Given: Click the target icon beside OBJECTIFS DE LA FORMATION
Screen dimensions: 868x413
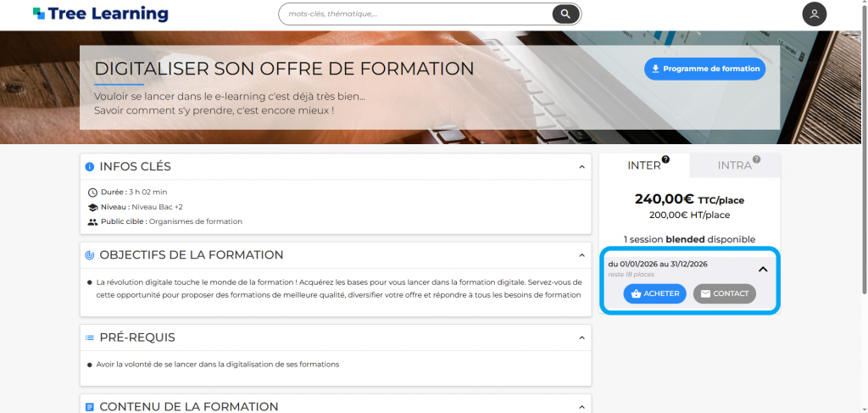Looking at the screenshot, I should pos(90,255).
